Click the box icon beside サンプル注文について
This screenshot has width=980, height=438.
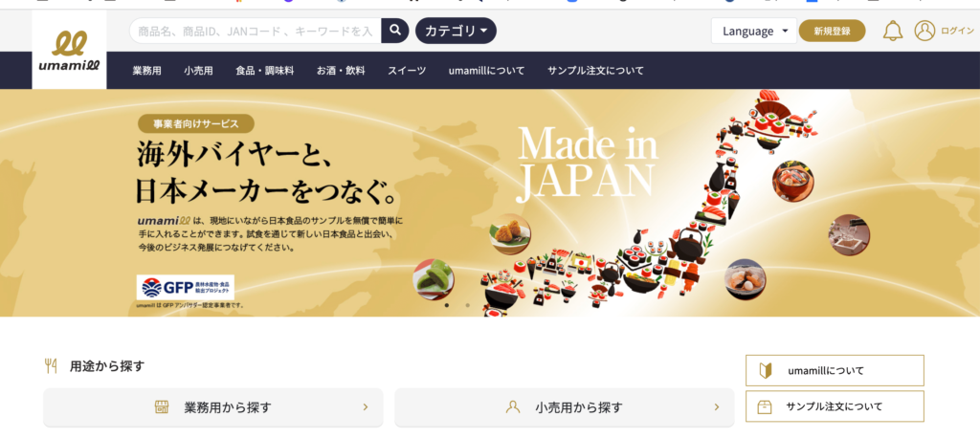[x=764, y=406]
